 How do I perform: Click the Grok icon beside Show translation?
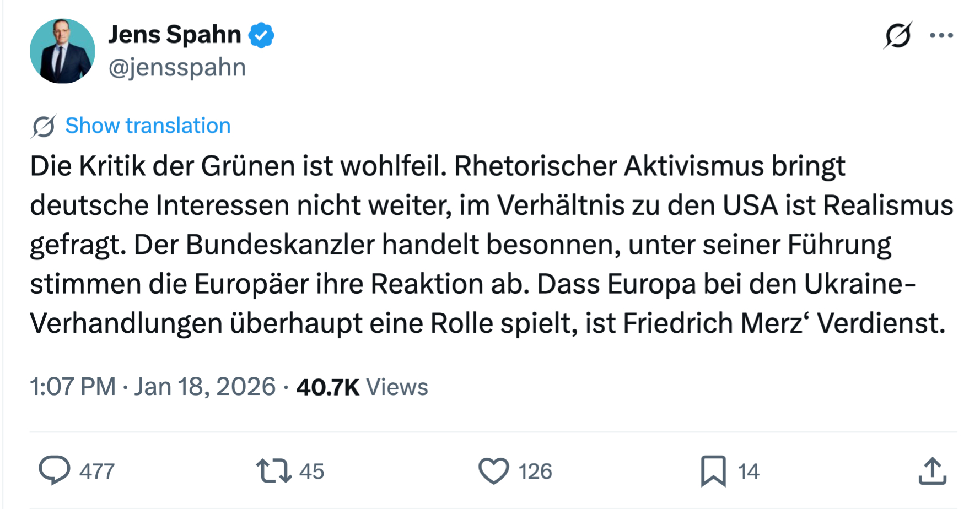[x=44, y=126]
